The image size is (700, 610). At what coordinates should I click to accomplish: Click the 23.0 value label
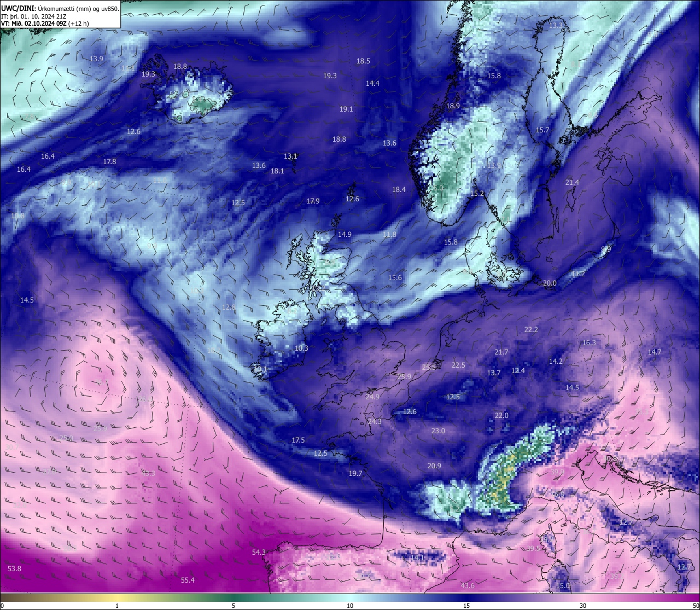click(438, 431)
